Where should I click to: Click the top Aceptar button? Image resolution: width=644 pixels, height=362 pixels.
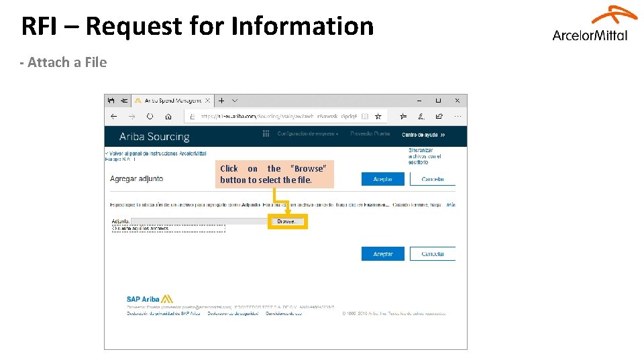[383, 179]
